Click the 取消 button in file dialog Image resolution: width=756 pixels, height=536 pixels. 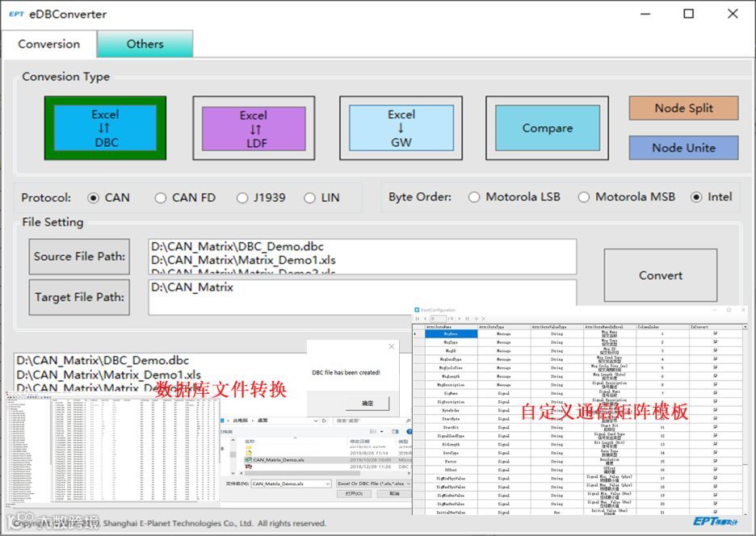point(394,493)
